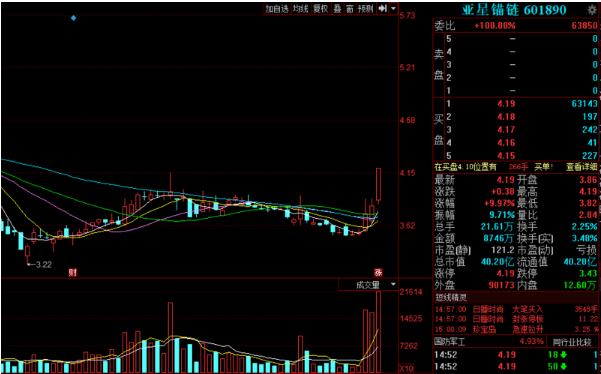This screenshot has height=374, width=601.
Task: Toggle 复权 price adjustment mode
Action: (321, 8)
